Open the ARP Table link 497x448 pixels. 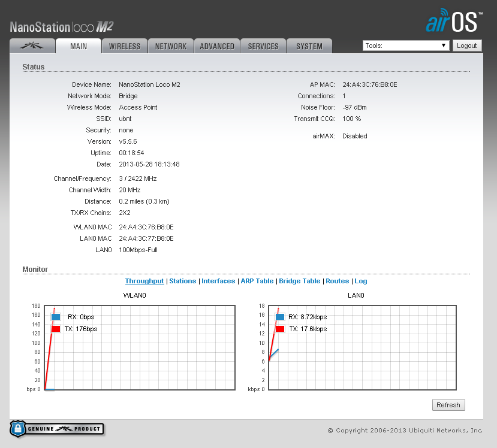257,281
